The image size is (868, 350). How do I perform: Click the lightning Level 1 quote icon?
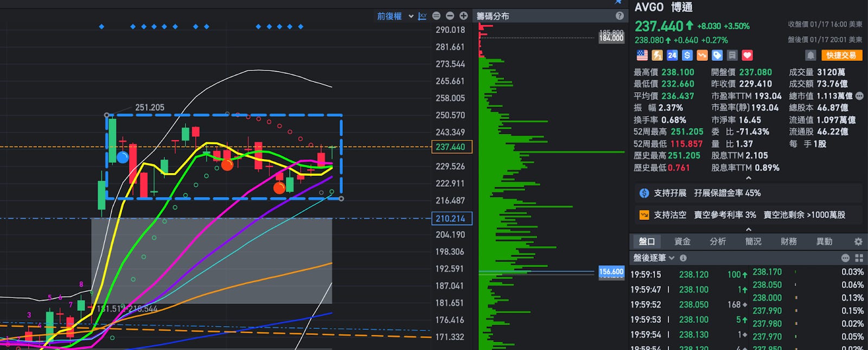[657, 55]
